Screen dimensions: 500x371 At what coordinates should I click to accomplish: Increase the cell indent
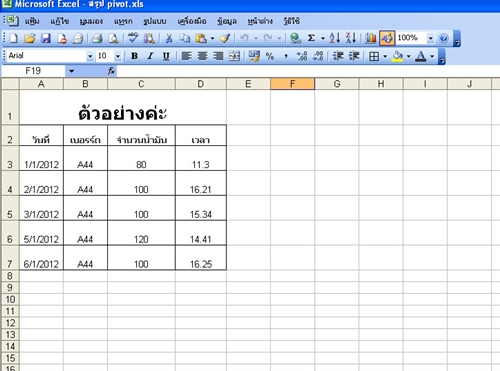(354, 56)
